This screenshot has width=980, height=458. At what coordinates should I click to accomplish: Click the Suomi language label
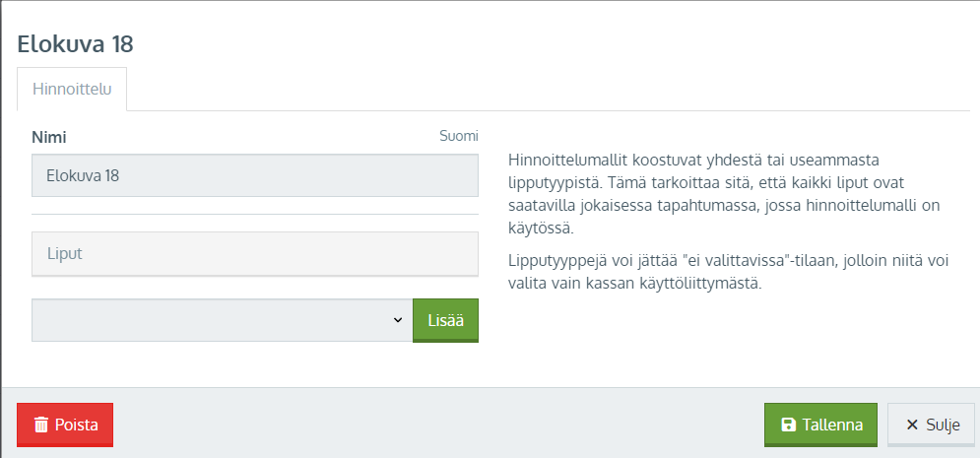[458, 136]
